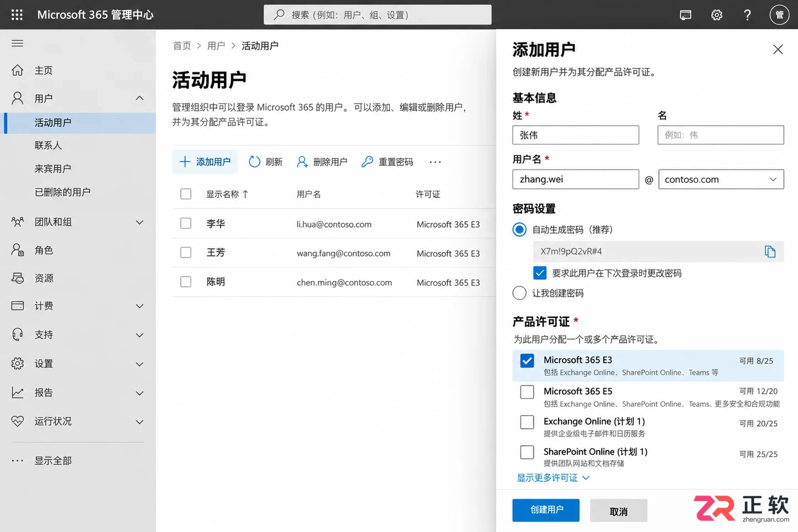Click 重置密码 key toolbar item
The width and height of the screenshot is (798, 532).
coord(387,162)
